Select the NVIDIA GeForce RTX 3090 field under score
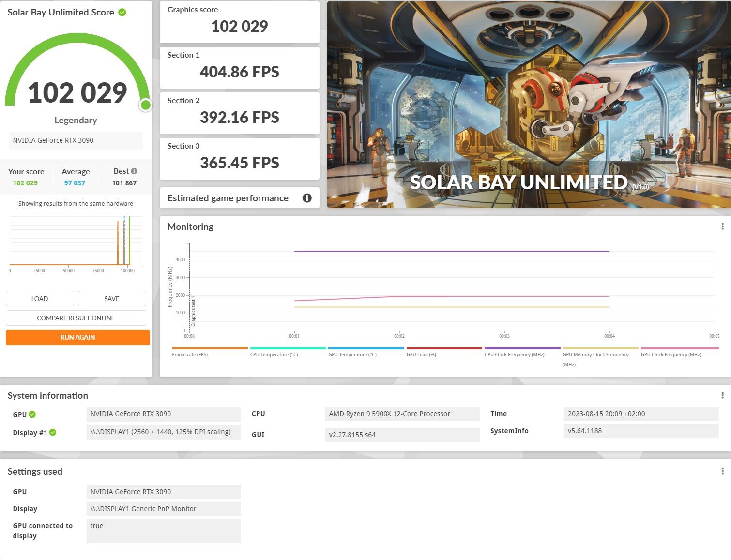This screenshot has width=731, height=560. (x=76, y=140)
